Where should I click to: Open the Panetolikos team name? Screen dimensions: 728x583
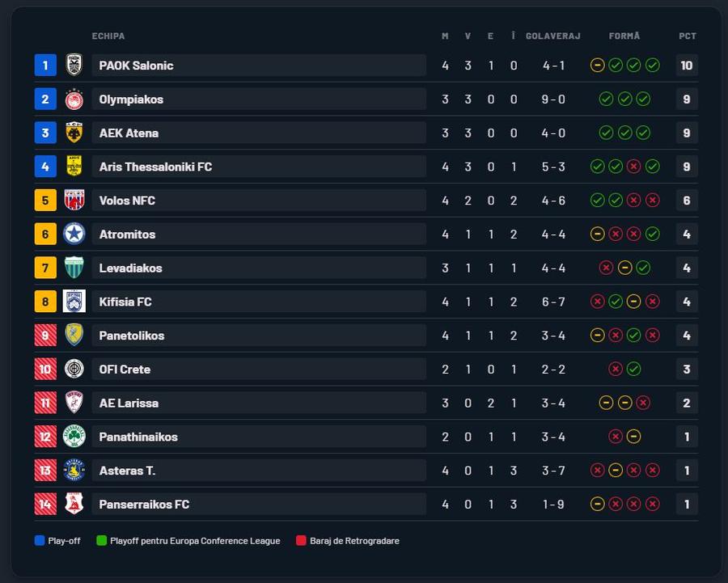(132, 336)
